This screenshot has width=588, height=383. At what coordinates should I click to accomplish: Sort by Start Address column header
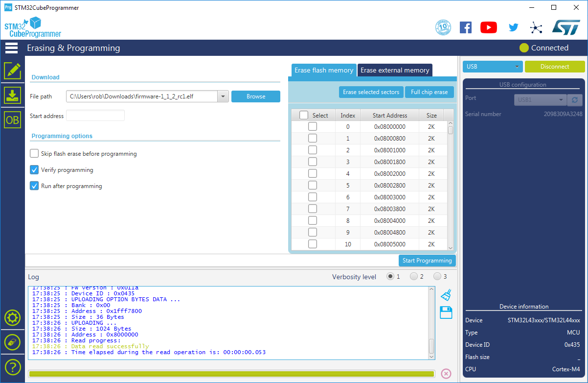[x=389, y=115]
